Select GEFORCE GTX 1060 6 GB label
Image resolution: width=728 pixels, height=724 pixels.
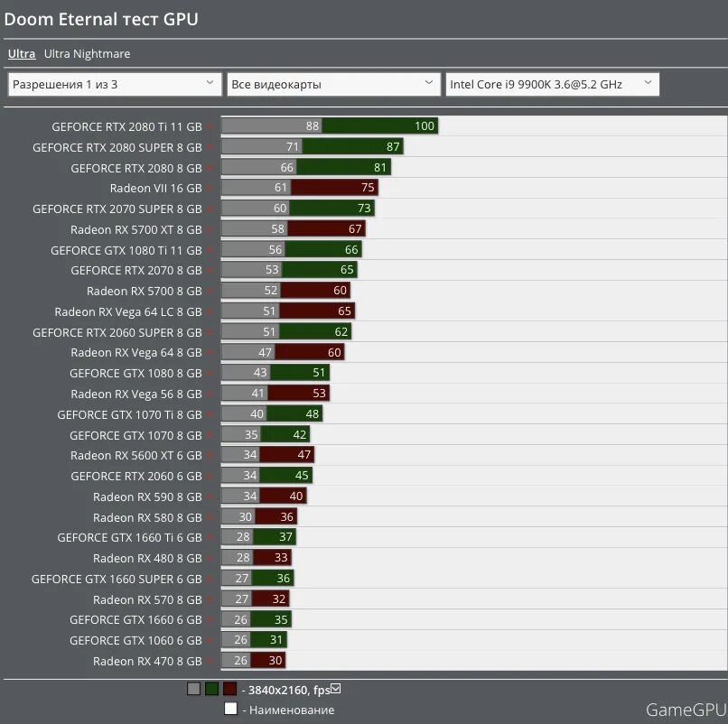tap(136, 640)
